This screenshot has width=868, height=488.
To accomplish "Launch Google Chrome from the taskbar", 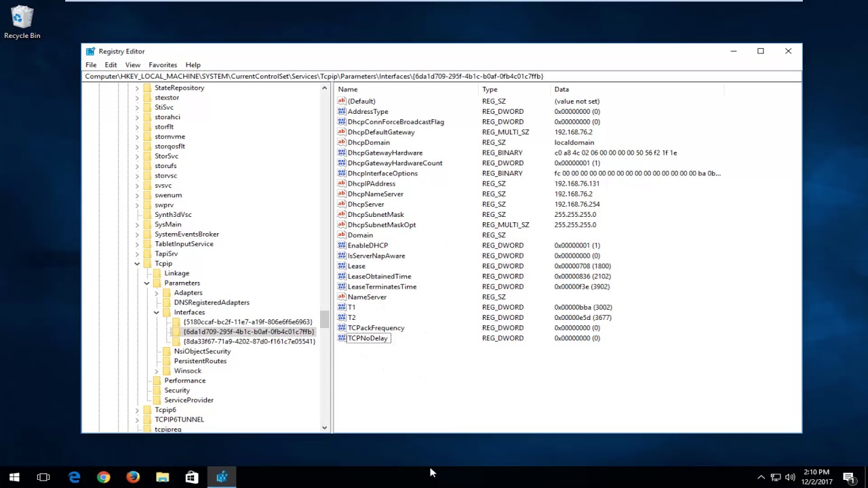I will point(103,477).
